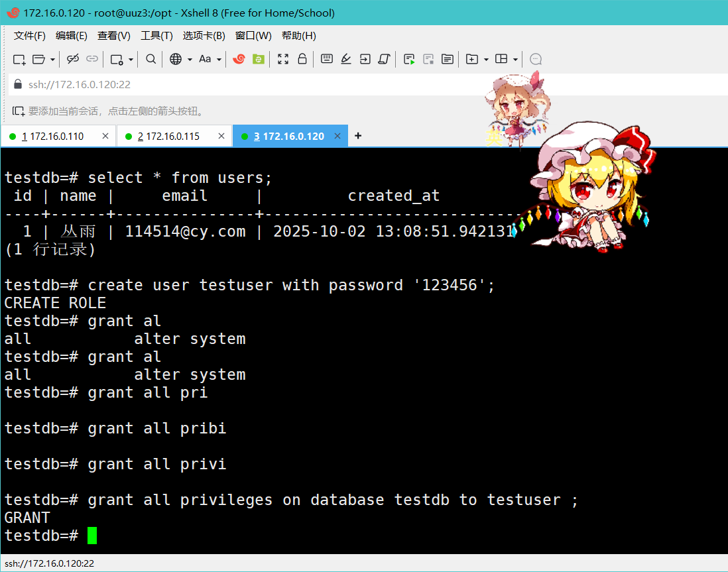The image size is (728, 572).
Task: Open the log document icon
Action: (x=448, y=59)
